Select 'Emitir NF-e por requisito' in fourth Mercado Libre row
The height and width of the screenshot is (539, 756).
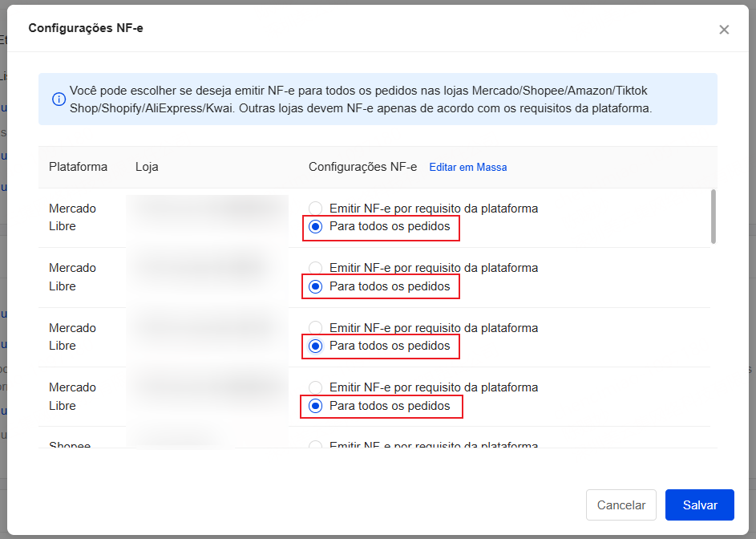click(x=315, y=387)
